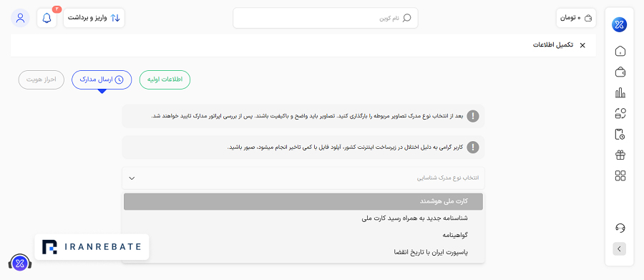
Task: Click the floating chat support headset icon
Action: [20, 264]
